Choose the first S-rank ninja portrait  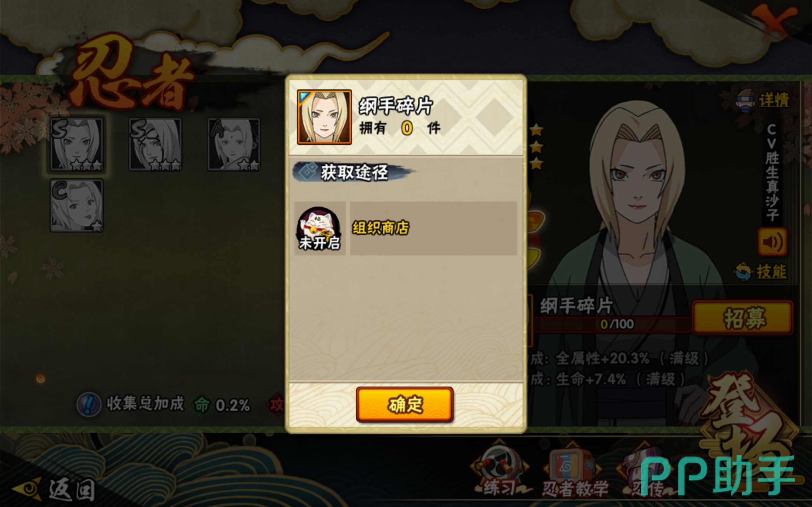(77, 144)
